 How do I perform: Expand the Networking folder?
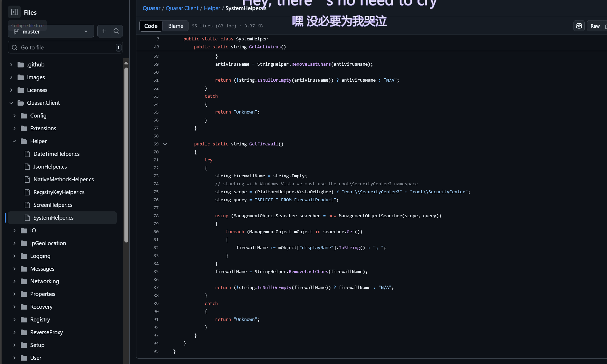click(14, 281)
